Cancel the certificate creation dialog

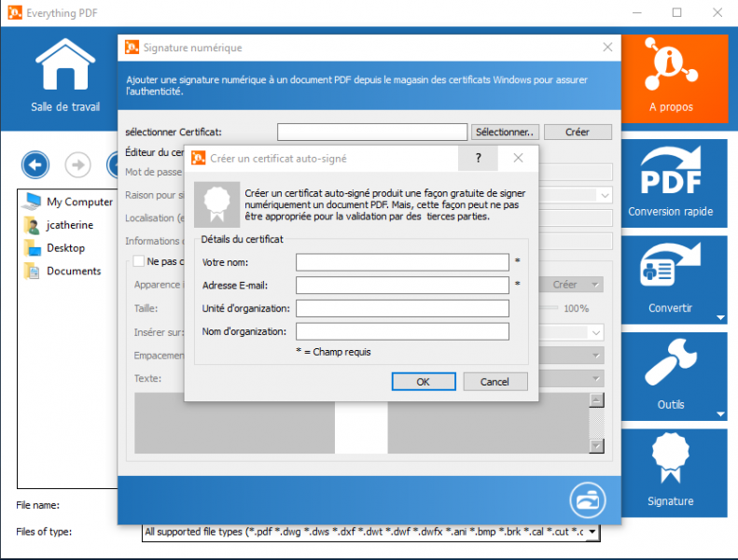(495, 382)
